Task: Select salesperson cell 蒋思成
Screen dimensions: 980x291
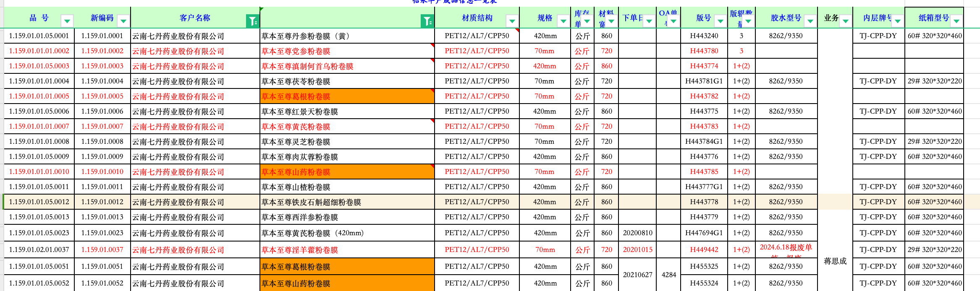Action: [835, 261]
